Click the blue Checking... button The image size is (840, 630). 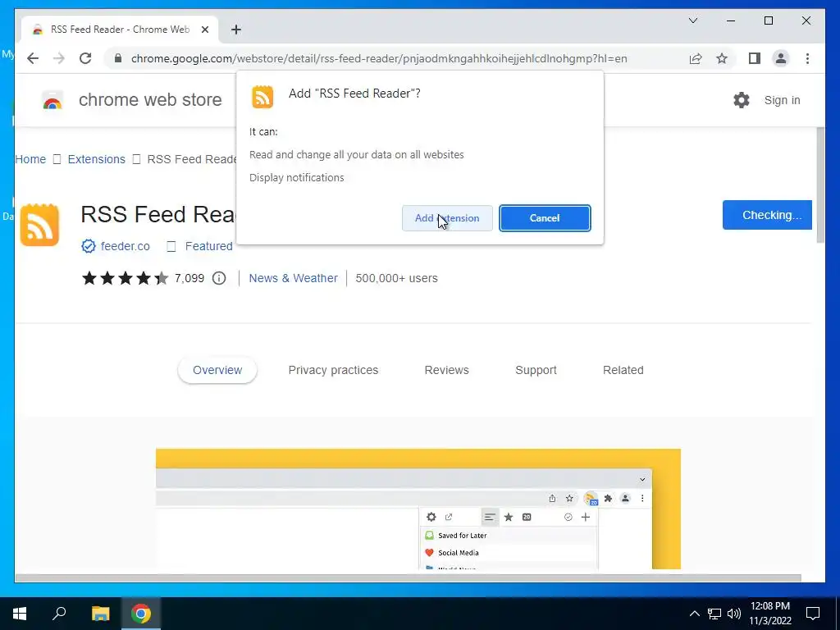point(767,215)
